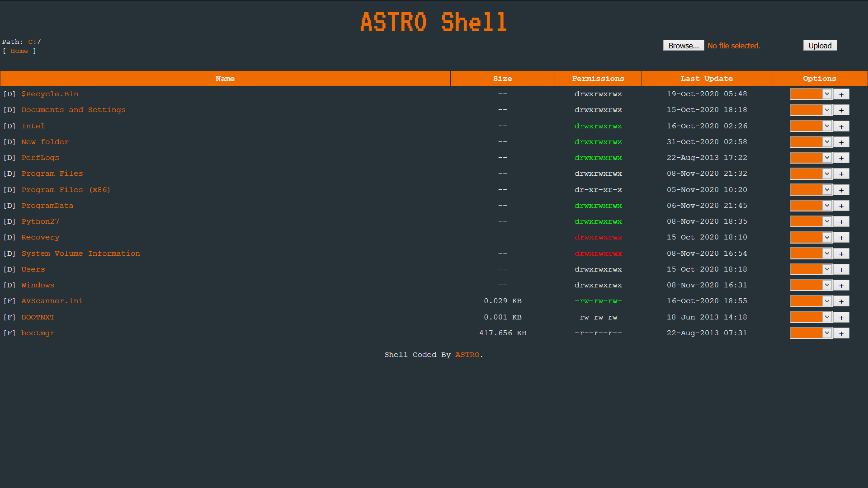Click the Name column header
Viewport: 868px width, 488px height.
[225, 78]
